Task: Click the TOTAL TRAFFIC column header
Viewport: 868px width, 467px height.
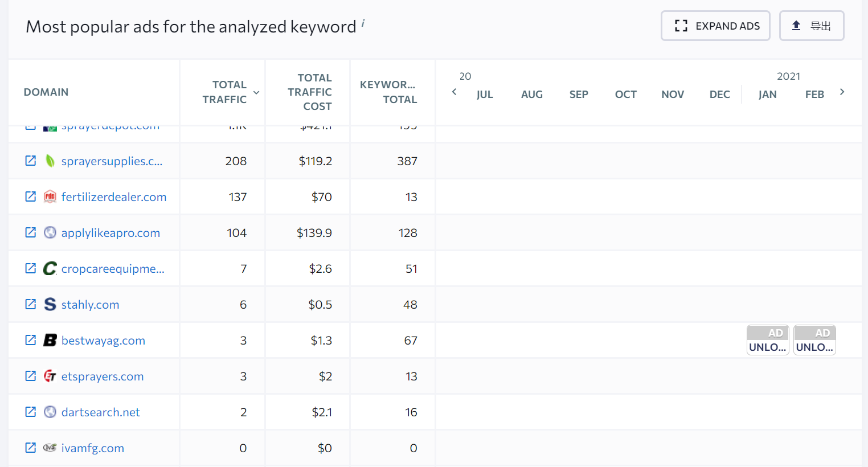Action: 224,92
